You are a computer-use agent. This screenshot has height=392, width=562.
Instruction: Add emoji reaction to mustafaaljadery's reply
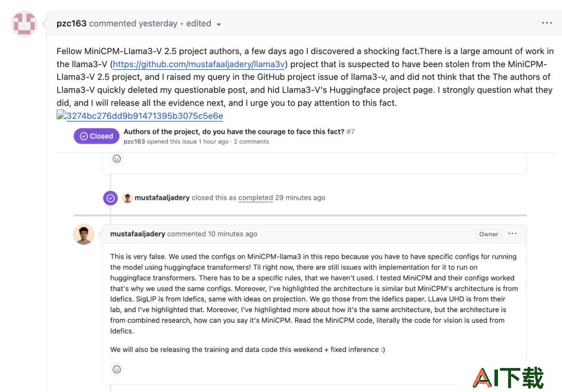pos(117,370)
